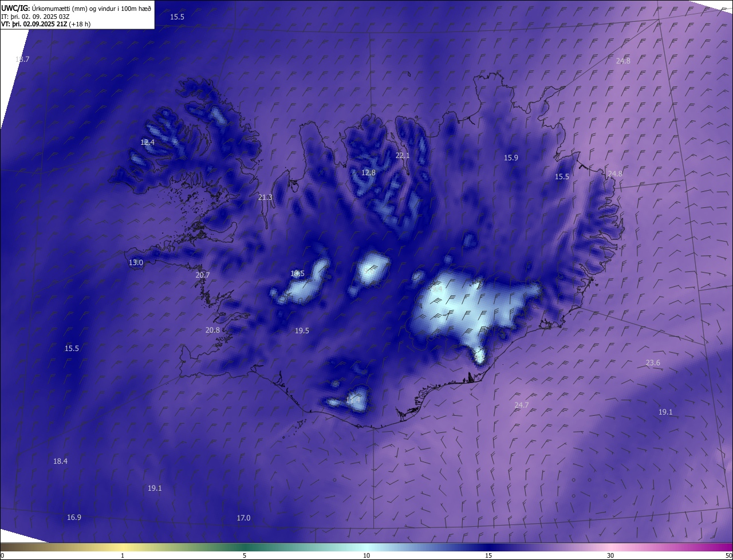Viewport: 733px width, 560px height.
Task: Click the UWC/IG map title text
Action: [76, 8]
